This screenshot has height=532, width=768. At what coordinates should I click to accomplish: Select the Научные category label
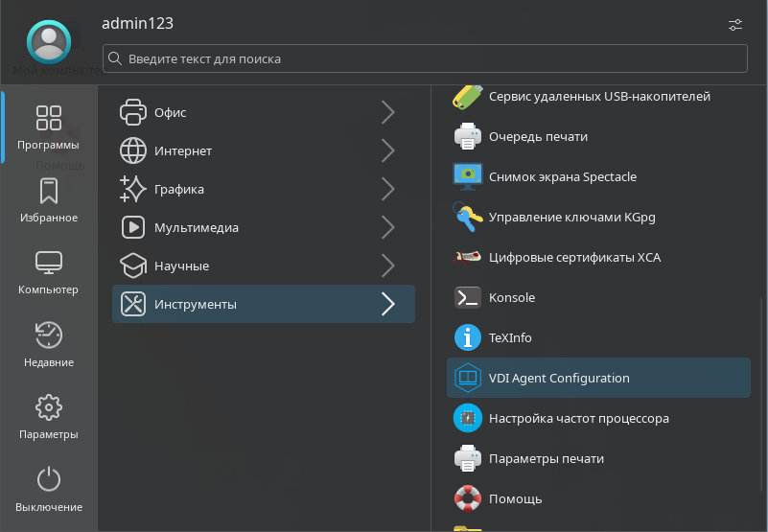[181, 266]
